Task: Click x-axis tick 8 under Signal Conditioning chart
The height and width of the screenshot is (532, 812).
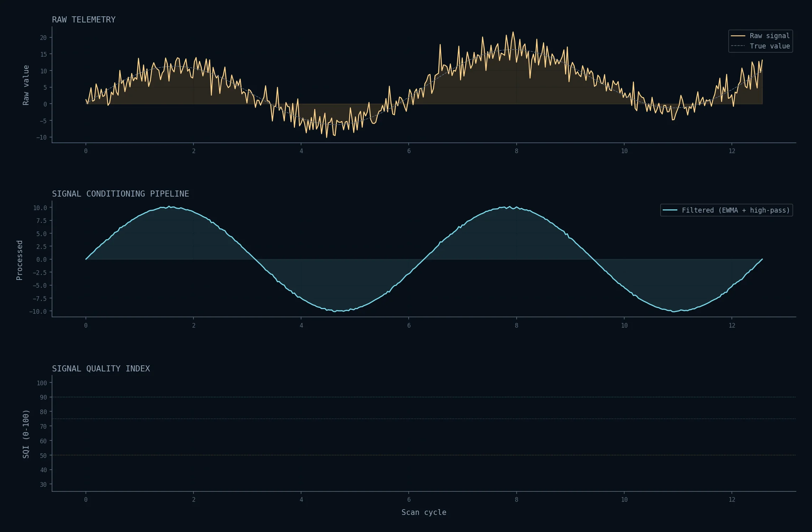Action: point(516,325)
